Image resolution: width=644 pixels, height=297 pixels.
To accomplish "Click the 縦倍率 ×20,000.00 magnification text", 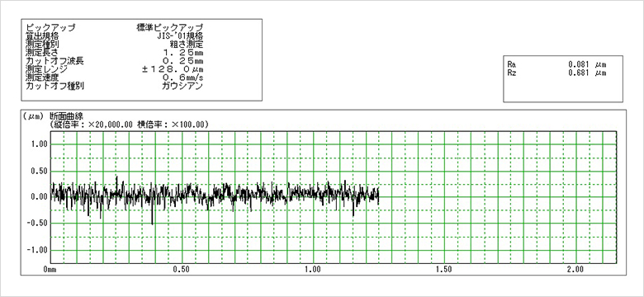I will 91,124.
